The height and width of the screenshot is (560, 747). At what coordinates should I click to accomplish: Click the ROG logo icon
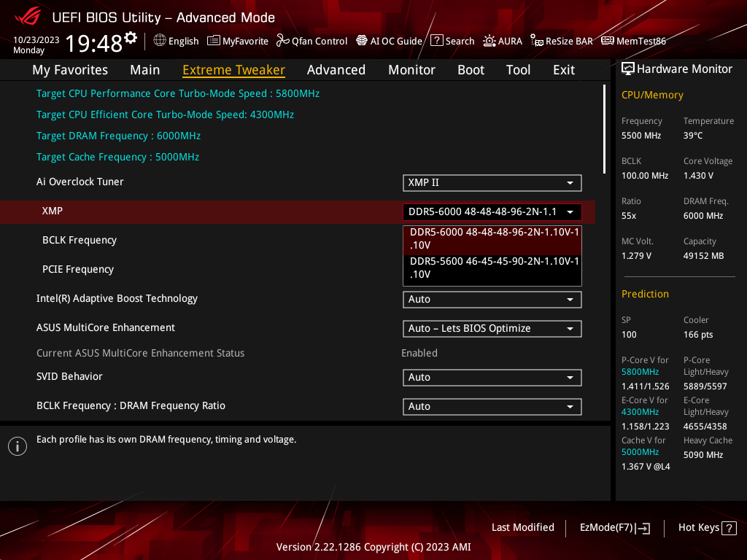tap(28, 17)
